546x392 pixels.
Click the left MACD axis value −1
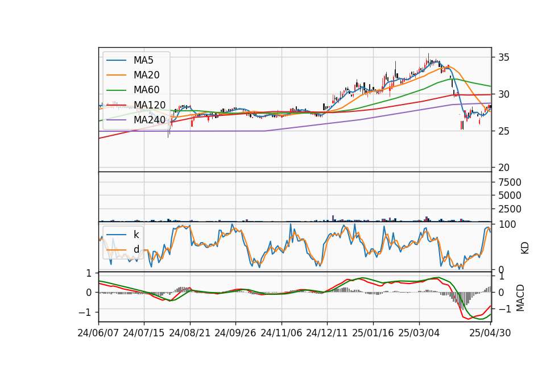(85, 312)
